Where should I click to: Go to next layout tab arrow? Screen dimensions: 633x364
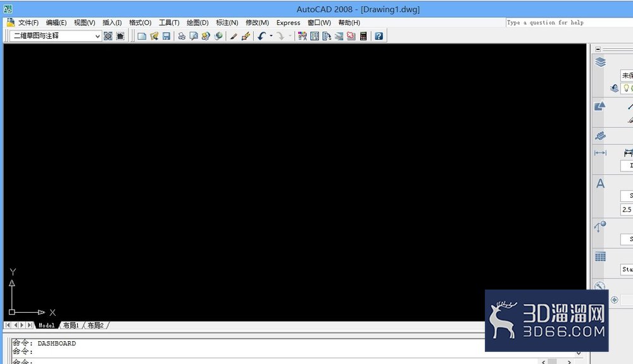pos(22,325)
